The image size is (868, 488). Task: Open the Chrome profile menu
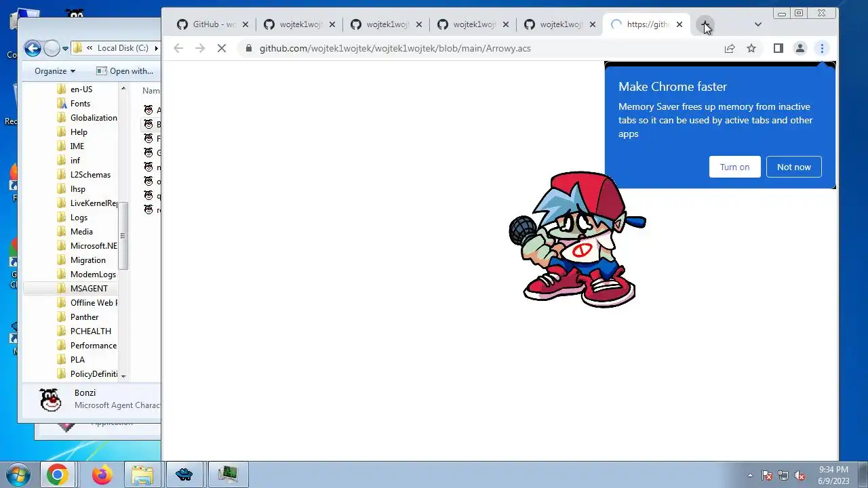(x=800, y=48)
